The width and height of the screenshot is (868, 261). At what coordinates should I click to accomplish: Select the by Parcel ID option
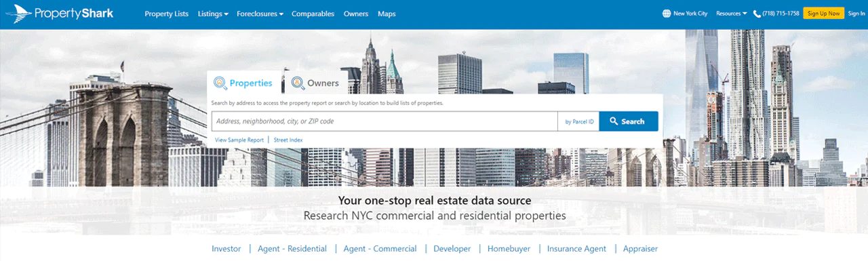tap(579, 122)
